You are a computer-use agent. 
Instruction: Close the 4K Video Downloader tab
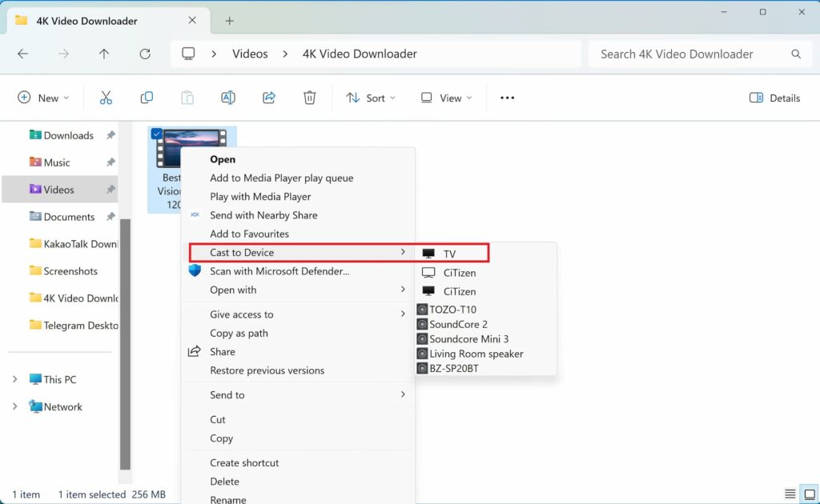coord(192,20)
